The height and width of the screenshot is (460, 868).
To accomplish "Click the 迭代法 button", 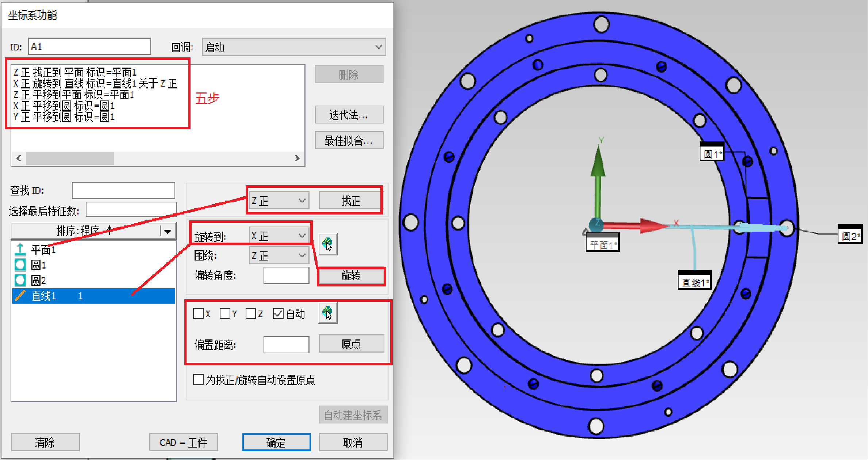I will click(349, 114).
